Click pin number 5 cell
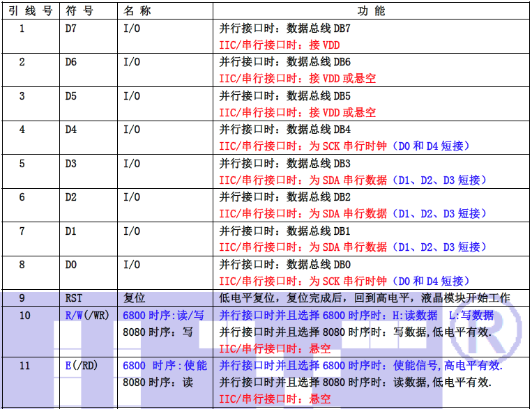This screenshot has height=409, width=532. (x=22, y=164)
